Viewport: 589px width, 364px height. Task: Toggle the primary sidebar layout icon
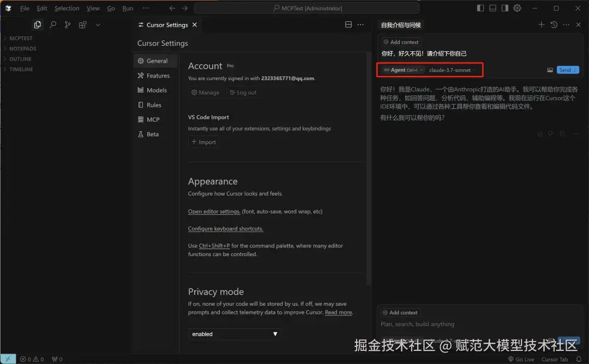tap(480, 8)
